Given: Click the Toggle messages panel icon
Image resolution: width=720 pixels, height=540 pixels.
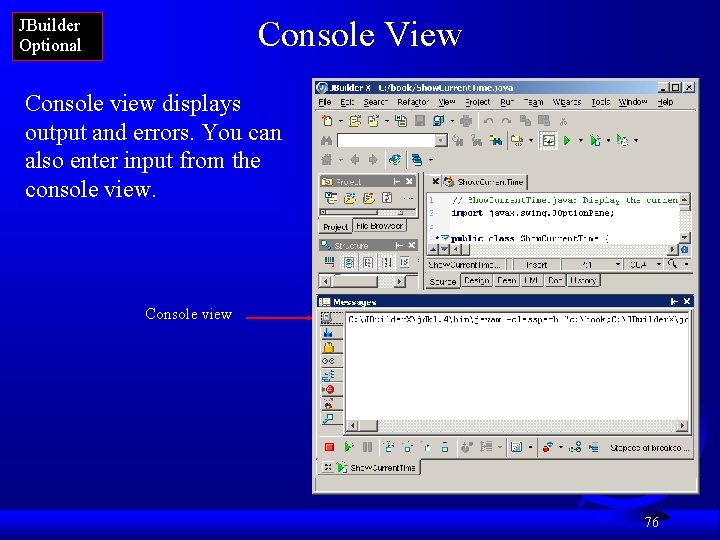Looking at the screenshot, I should [x=548, y=141].
